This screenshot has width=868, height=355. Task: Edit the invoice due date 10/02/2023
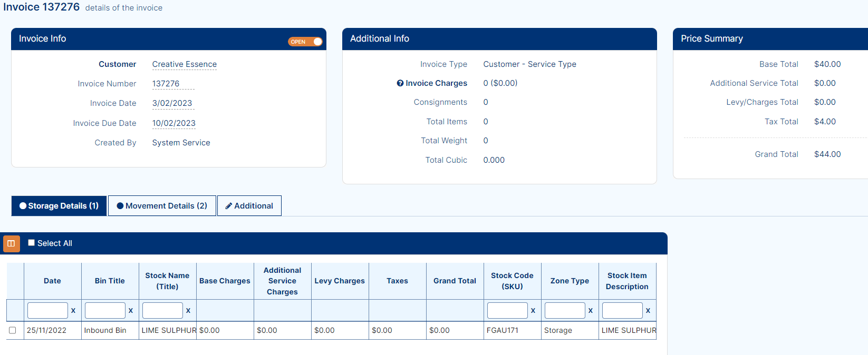[x=174, y=123]
